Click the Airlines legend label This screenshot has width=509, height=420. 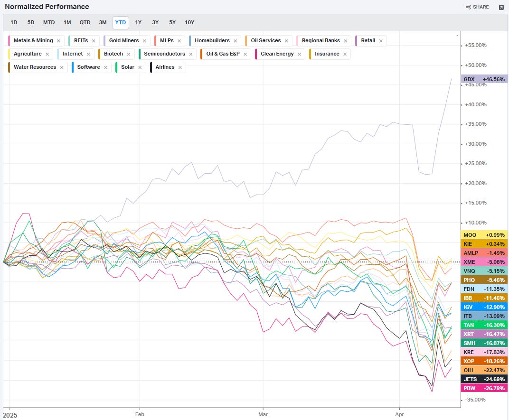165,67
